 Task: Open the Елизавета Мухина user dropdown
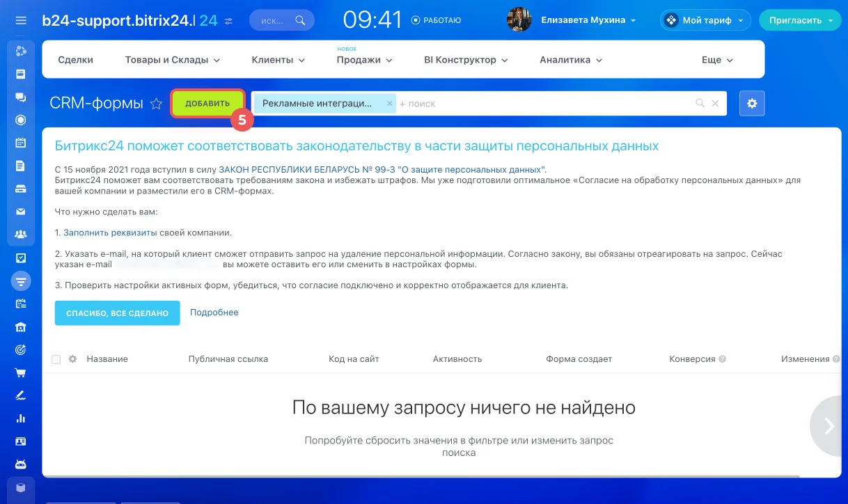(588, 21)
